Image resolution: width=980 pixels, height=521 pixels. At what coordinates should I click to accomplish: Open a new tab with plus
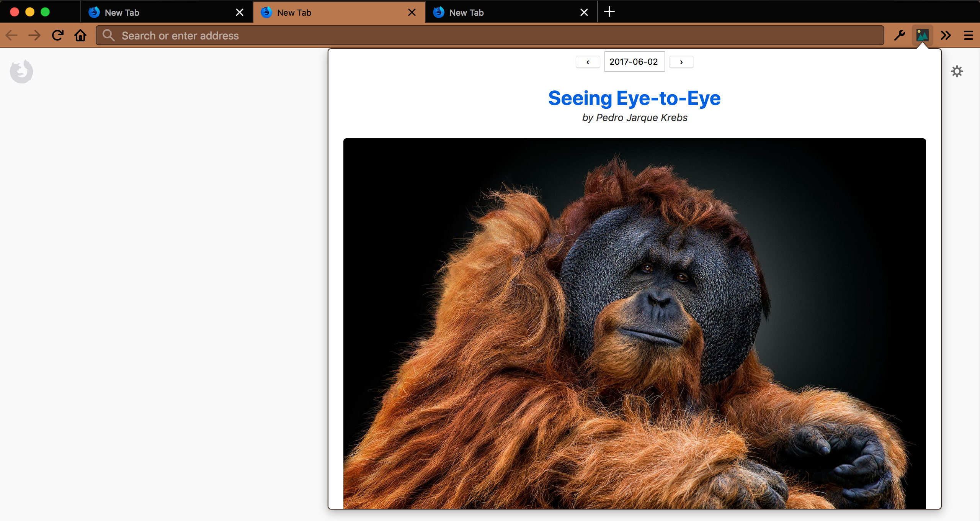pyautogui.click(x=609, y=12)
